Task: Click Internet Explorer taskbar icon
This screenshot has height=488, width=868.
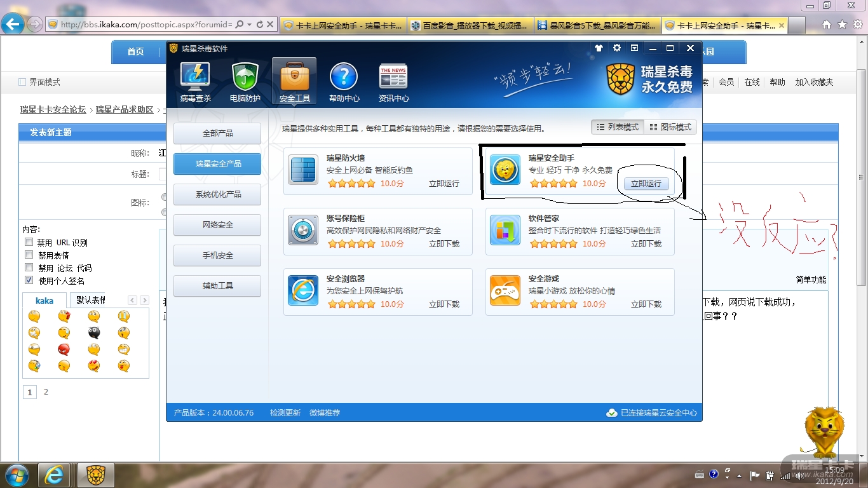Action: (x=54, y=475)
